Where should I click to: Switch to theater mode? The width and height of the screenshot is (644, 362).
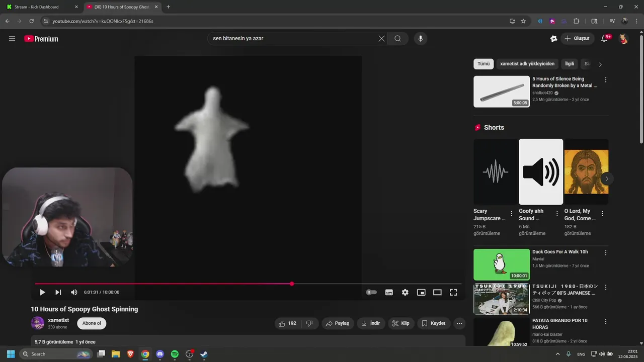(x=437, y=292)
